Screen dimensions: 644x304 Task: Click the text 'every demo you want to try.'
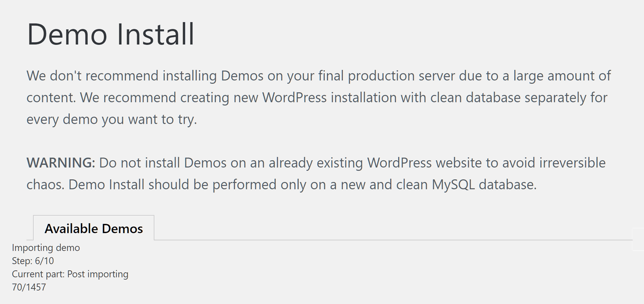(111, 119)
